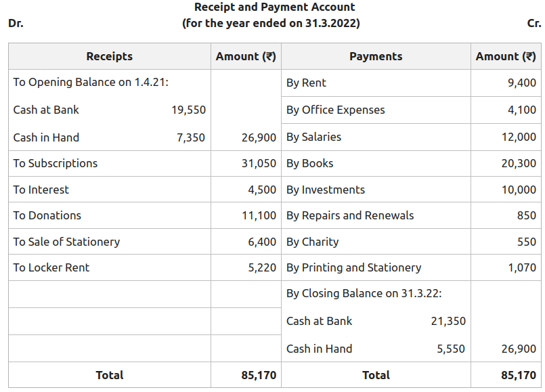Click the books amount 20,300
Image resolution: width=545 pixels, height=392 pixels.
pyautogui.click(x=519, y=163)
